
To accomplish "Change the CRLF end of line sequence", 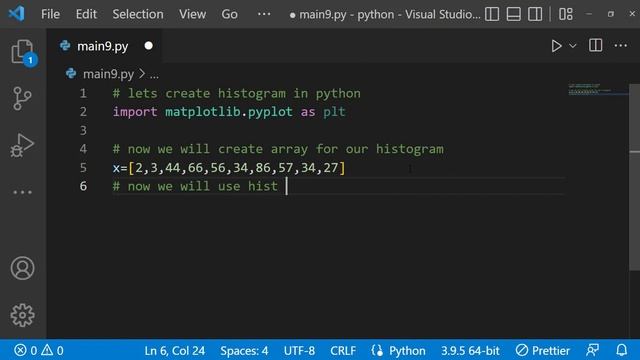I will coord(343,351).
